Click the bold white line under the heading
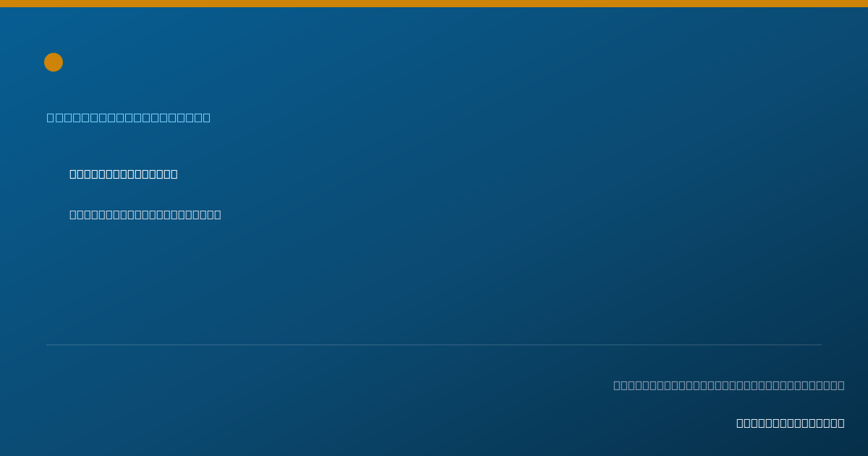 (124, 174)
